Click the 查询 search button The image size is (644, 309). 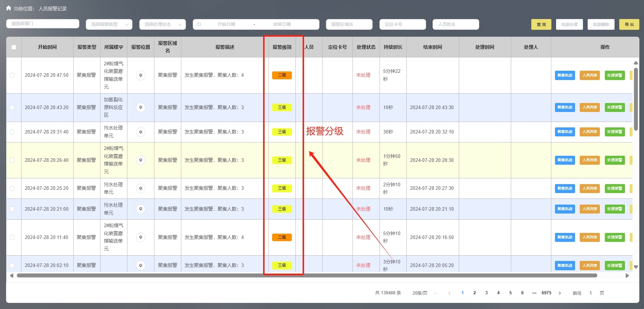click(541, 24)
